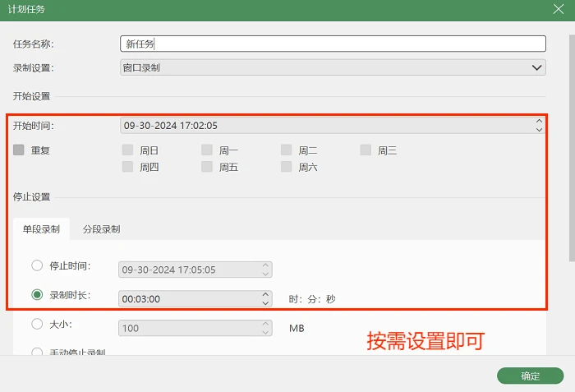The height and width of the screenshot is (392, 575).
Task: Tick the 周三 checkbox
Action: point(366,150)
